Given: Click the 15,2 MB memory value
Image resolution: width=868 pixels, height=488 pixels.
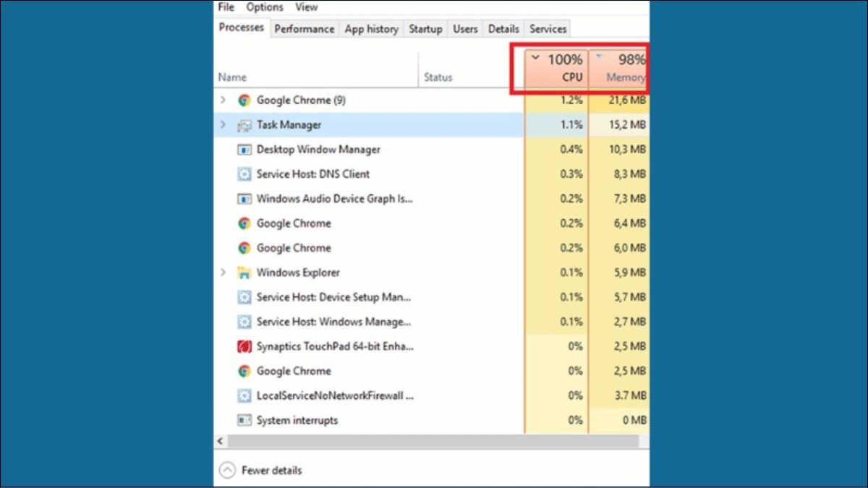Looking at the screenshot, I should pos(626,125).
